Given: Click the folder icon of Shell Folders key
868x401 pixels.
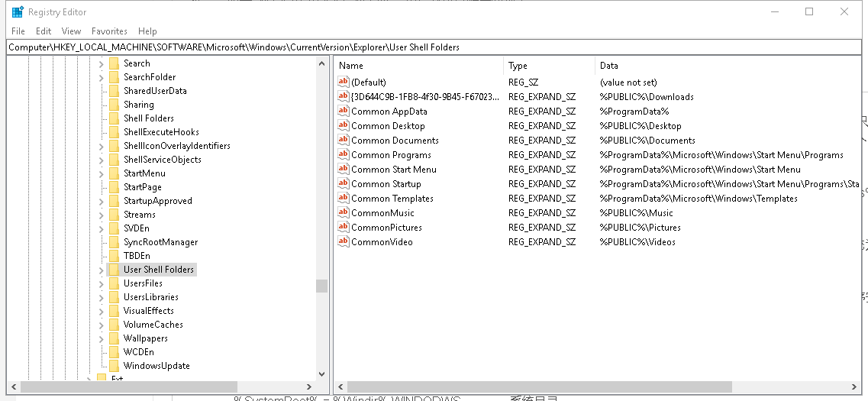Looking at the screenshot, I should 114,118.
